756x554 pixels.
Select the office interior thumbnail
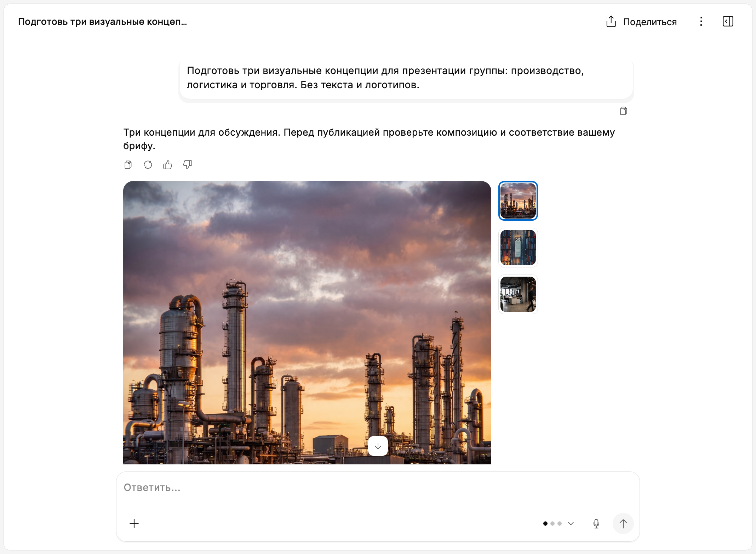click(x=518, y=294)
